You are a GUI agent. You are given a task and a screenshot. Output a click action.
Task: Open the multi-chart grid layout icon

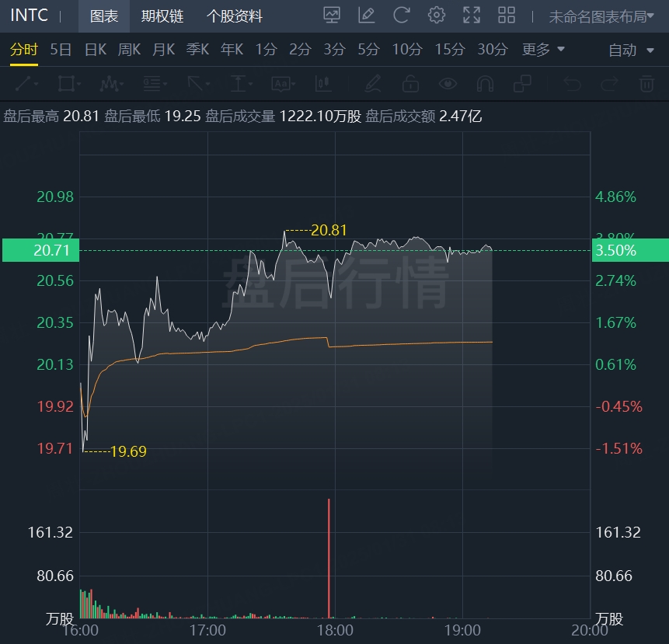pyautogui.click(x=507, y=16)
